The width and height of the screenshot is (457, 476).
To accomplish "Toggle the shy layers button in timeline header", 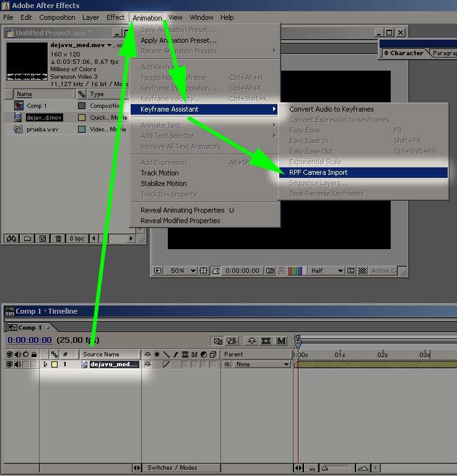I will [251, 341].
